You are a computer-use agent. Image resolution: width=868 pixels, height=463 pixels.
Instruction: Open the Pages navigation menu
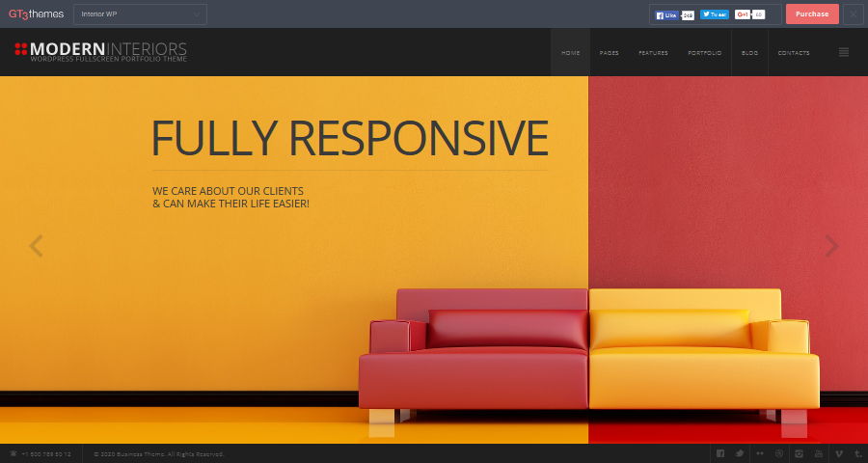[609, 53]
